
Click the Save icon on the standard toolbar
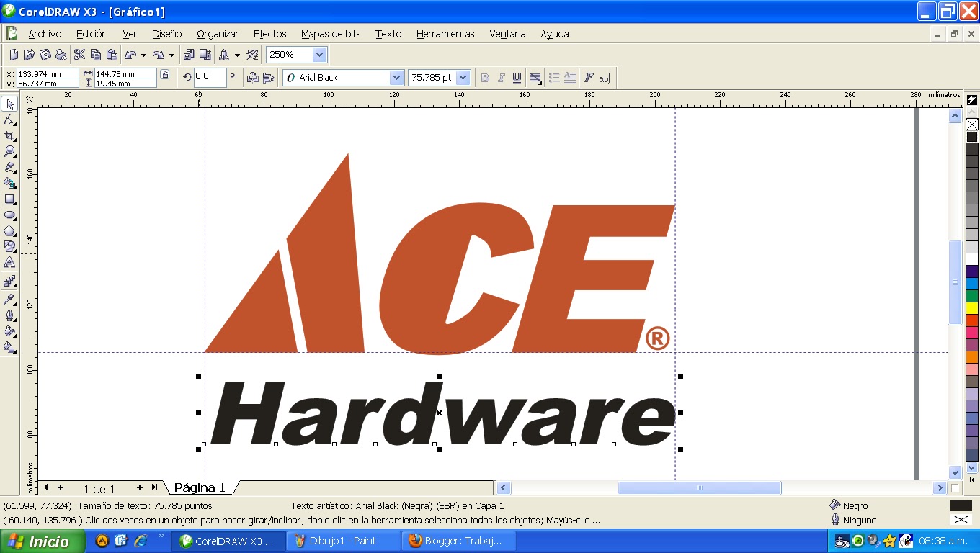(x=45, y=54)
